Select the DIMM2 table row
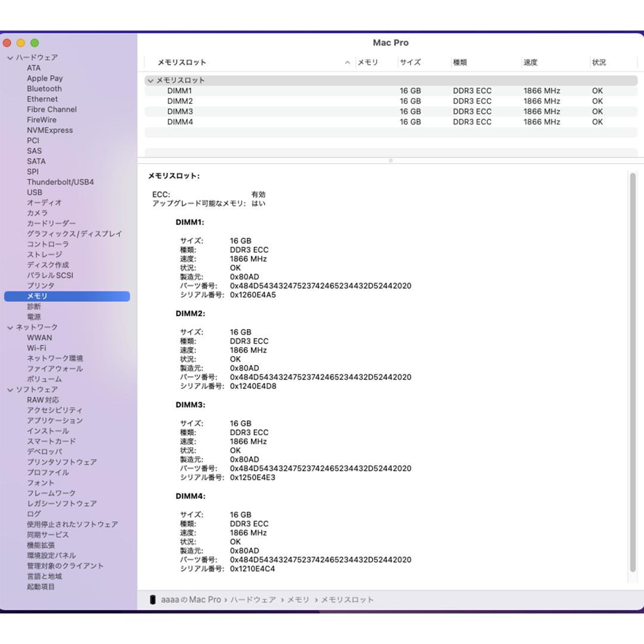Screen dimensions: 644x644 tap(391, 101)
